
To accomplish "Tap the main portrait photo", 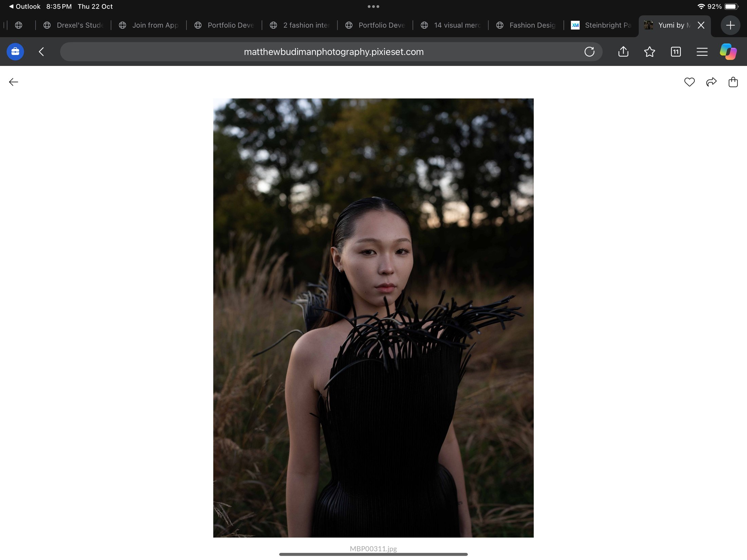I will coord(373,318).
